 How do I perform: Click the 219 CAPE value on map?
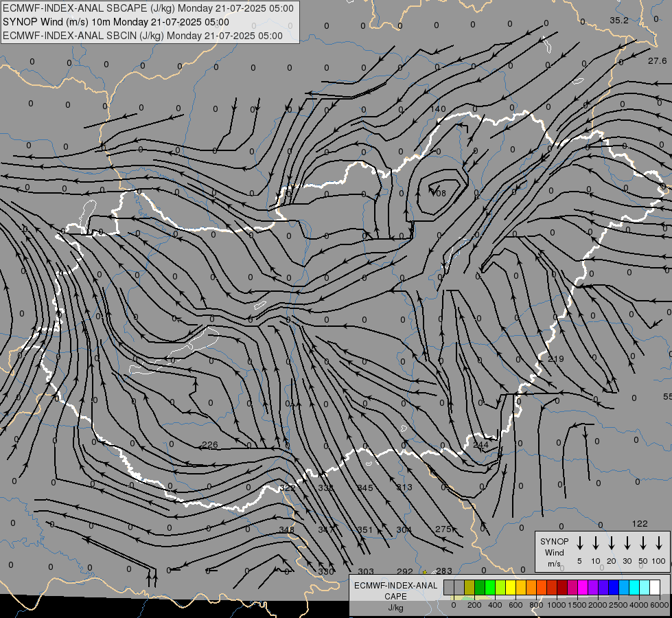[x=556, y=358]
